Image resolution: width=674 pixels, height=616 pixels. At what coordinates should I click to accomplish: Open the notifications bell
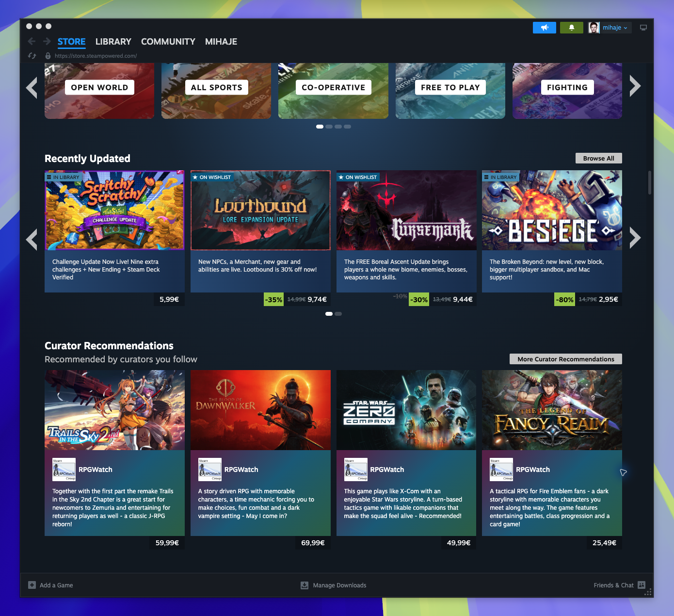click(572, 28)
